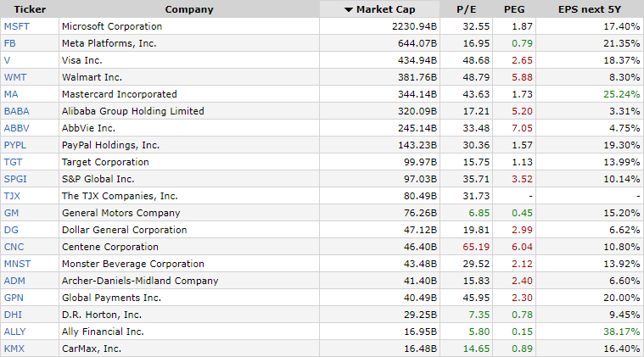The image size is (644, 357).
Task: Click the 3.31% EPS growth value
Action: pos(624,111)
